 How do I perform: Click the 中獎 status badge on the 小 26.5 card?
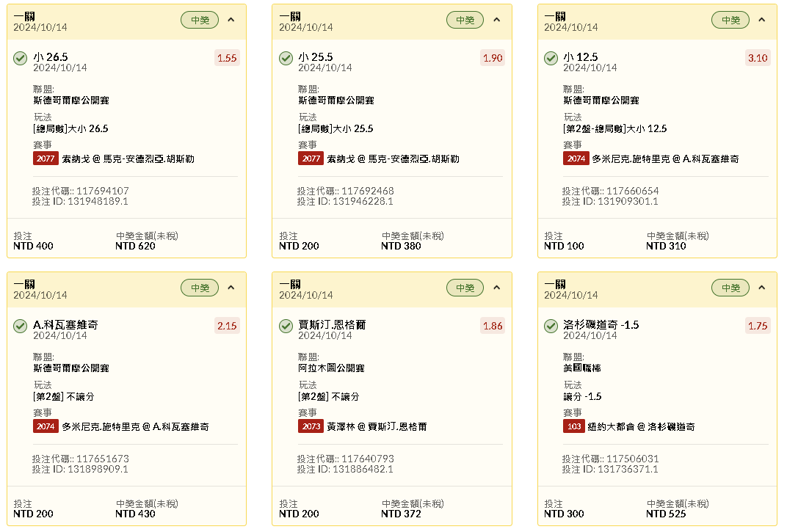tap(200, 21)
